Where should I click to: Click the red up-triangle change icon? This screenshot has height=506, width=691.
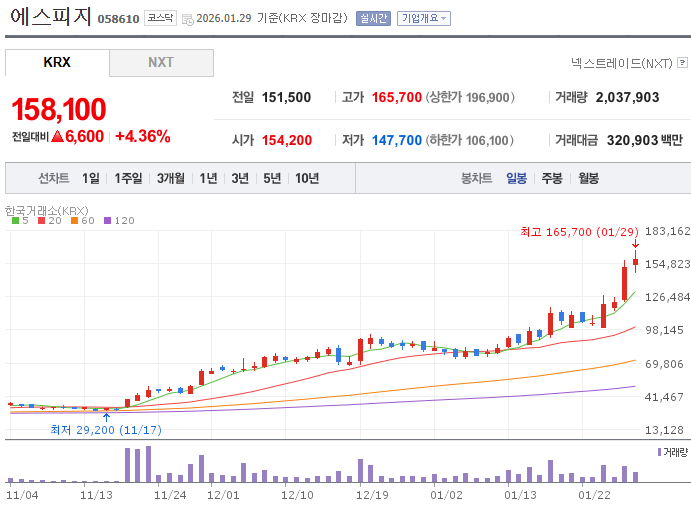[x=58, y=136]
